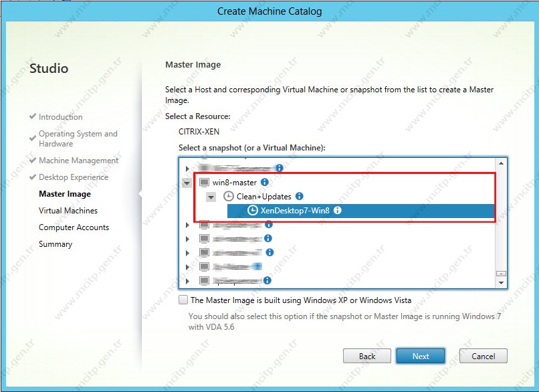Click the Back button

tap(366, 357)
